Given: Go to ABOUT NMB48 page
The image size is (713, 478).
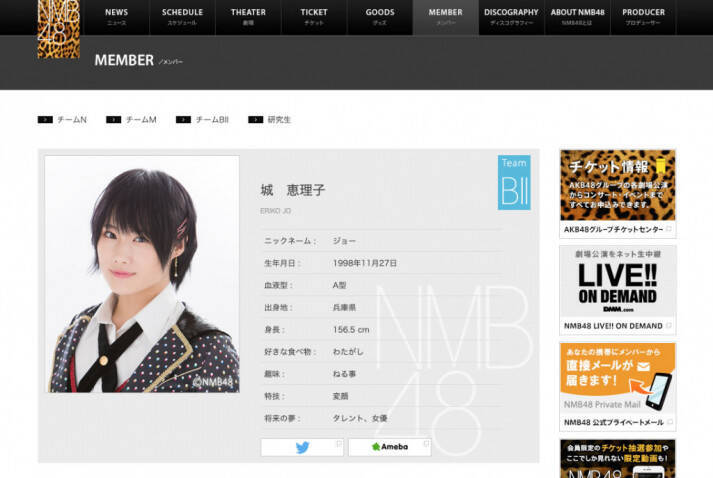Looking at the screenshot, I should [577, 17].
